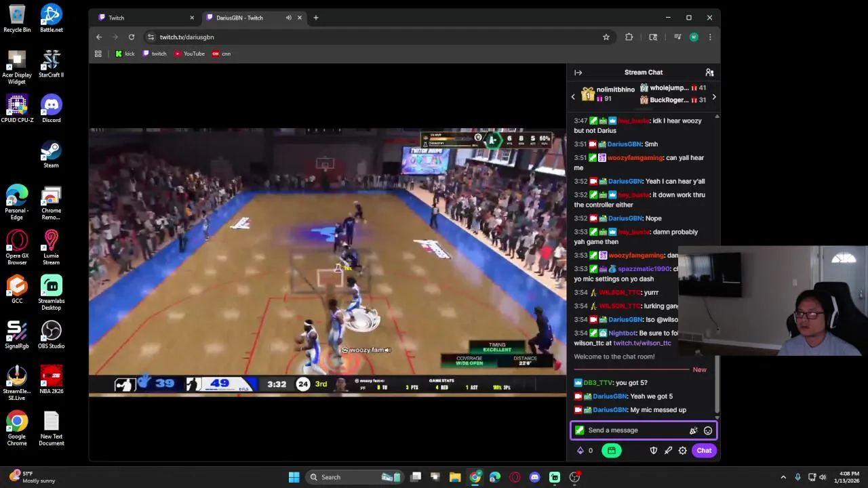Open the sword mod view icon
868x488 pixels.
click(x=668, y=451)
